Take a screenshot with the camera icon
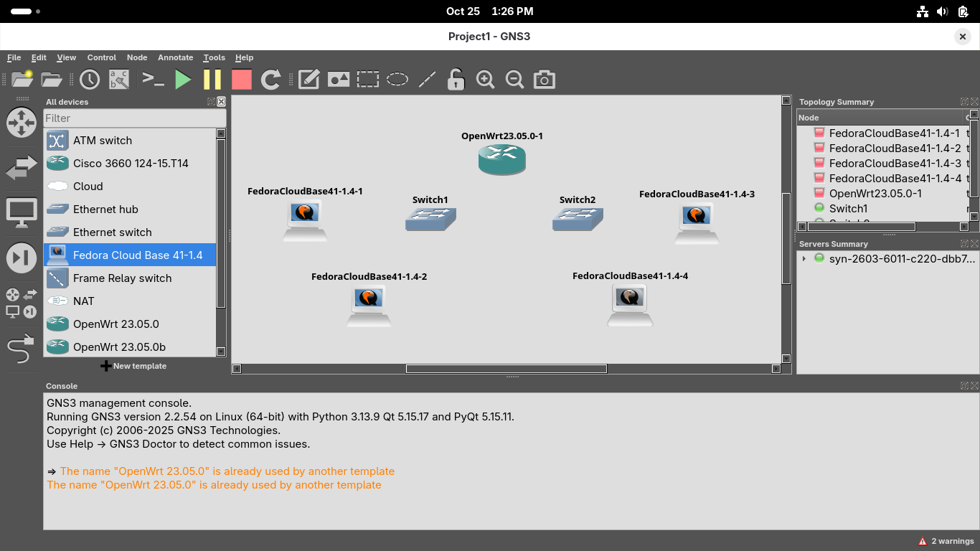980x551 pixels. tap(545, 80)
